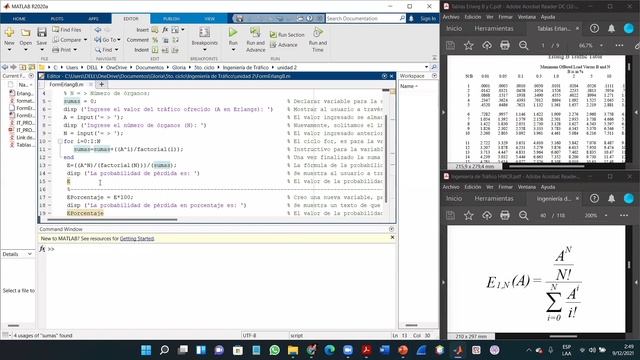640x360 pixels.
Task: Open the 200% zoom dropdown in bottom Acrobat window
Action: [x=606, y=215]
